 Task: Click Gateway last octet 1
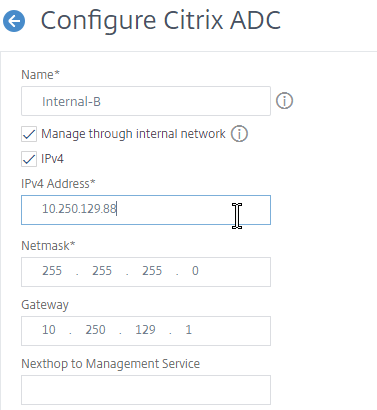[x=189, y=330]
